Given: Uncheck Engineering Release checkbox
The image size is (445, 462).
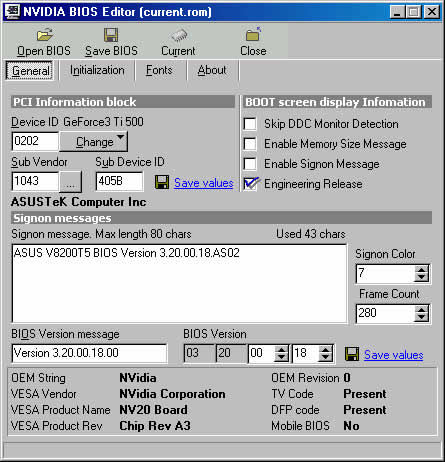Looking at the screenshot, I should [x=251, y=184].
